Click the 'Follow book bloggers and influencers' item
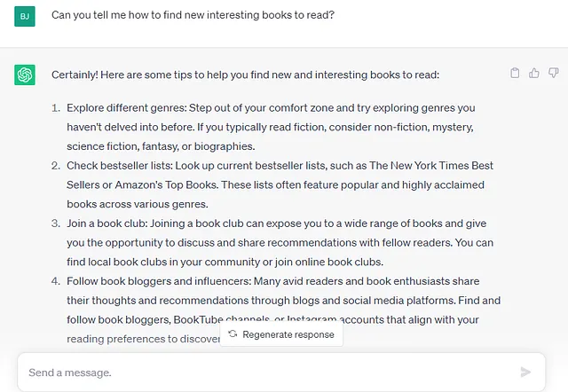The width and height of the screenshot is (568, 392). [275, 310]
